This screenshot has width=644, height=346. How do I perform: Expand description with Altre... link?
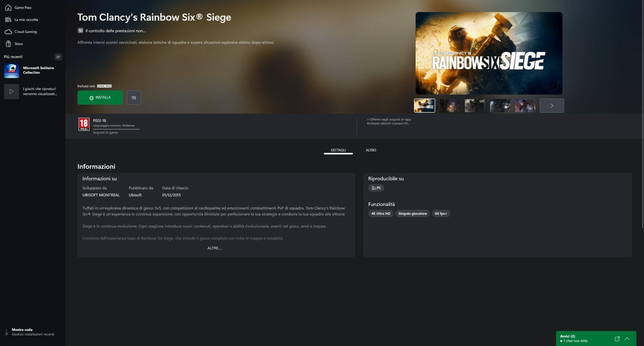click(x=214, y=248)
